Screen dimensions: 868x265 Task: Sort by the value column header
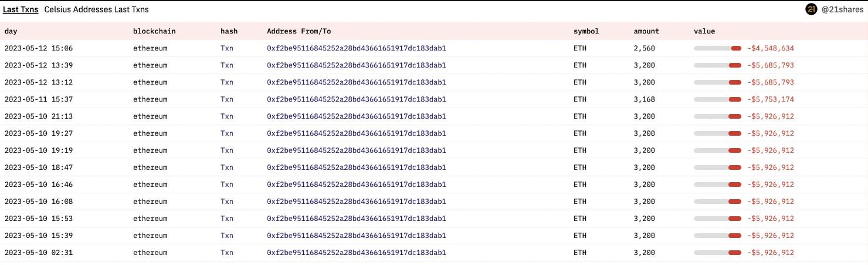(704, 31)
